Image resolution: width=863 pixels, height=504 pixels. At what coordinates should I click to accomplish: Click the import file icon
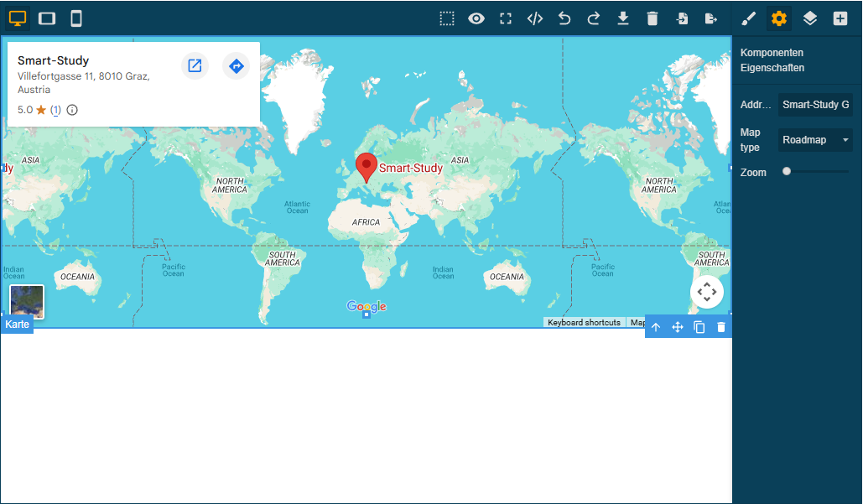[682, 18]
